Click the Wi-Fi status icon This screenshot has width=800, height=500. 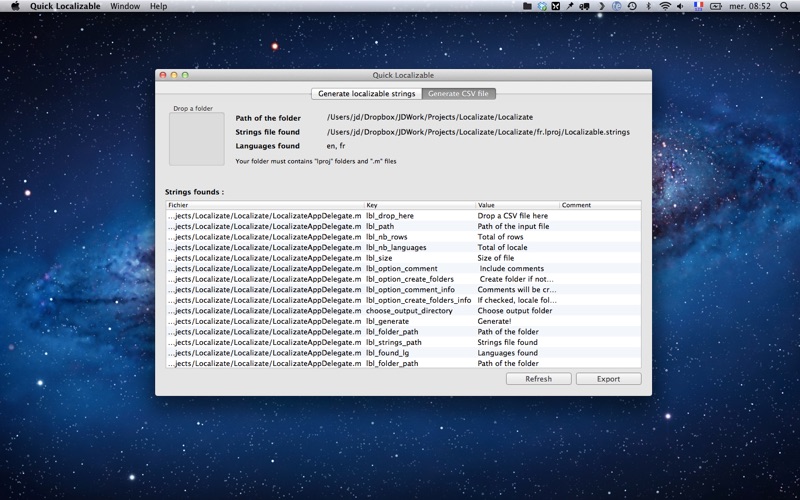[664, 6]
